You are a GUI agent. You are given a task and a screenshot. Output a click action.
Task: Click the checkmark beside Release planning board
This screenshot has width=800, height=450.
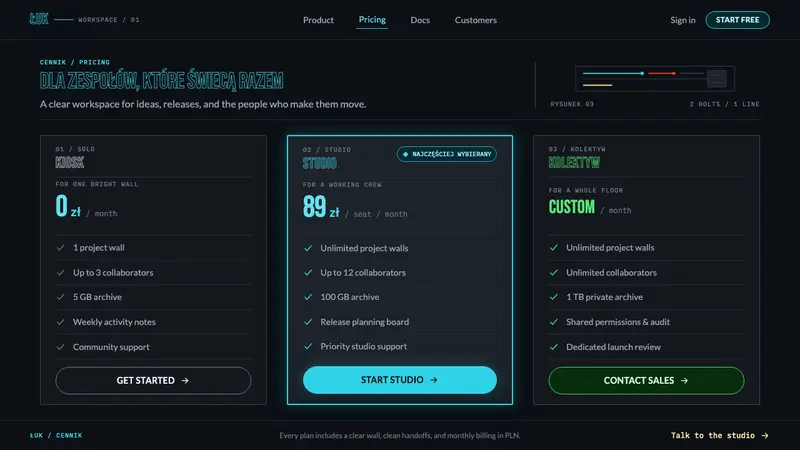308,322
